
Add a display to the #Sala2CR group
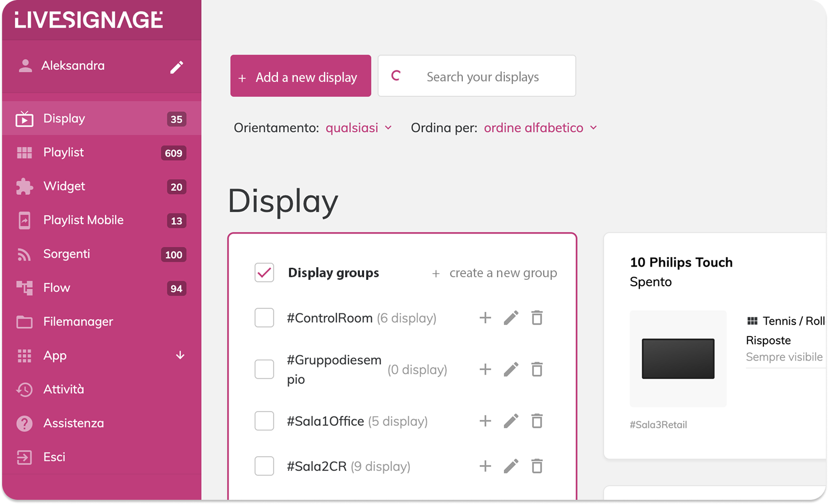pos(485,466)
